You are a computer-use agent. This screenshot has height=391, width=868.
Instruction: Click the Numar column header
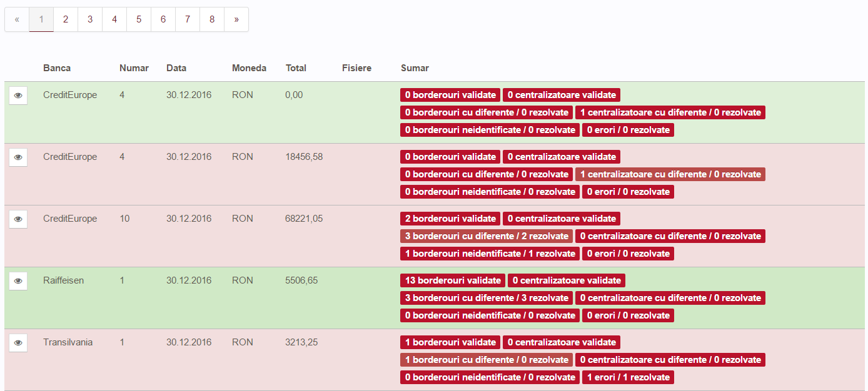click(134, 68)
